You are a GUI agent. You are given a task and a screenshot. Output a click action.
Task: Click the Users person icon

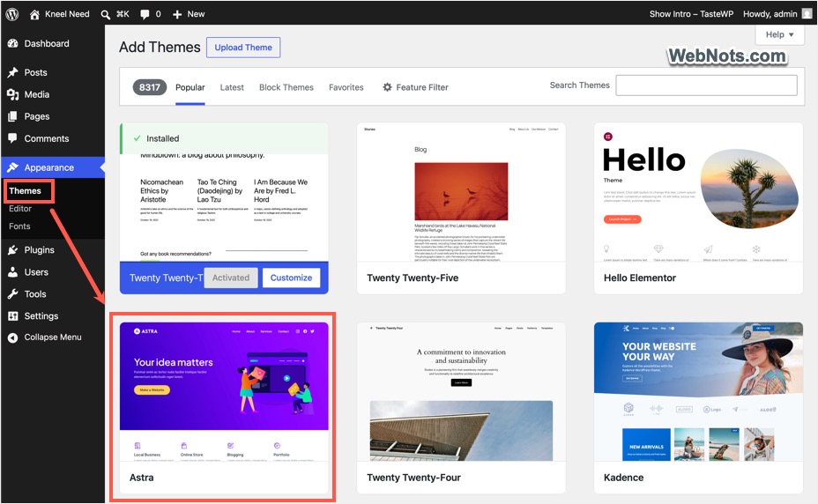(13, 272)
